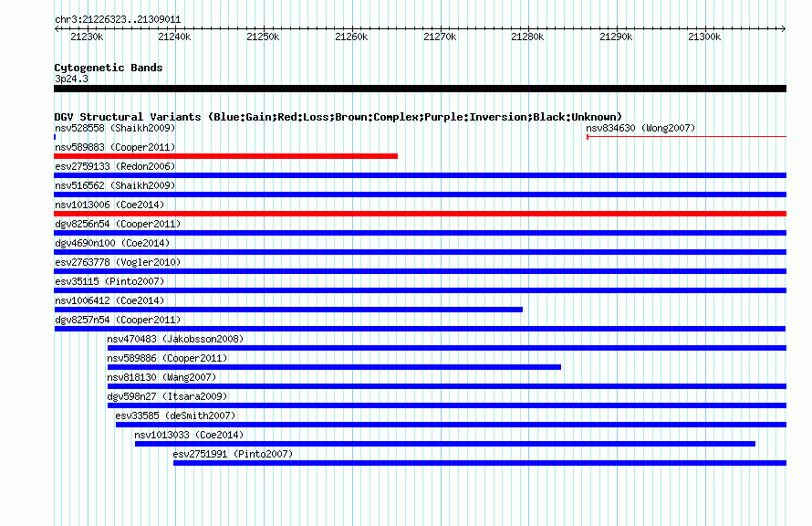812x526 pixels.
Task: Click the blue nsv516562 gain bar
Action: pos(420,195)
